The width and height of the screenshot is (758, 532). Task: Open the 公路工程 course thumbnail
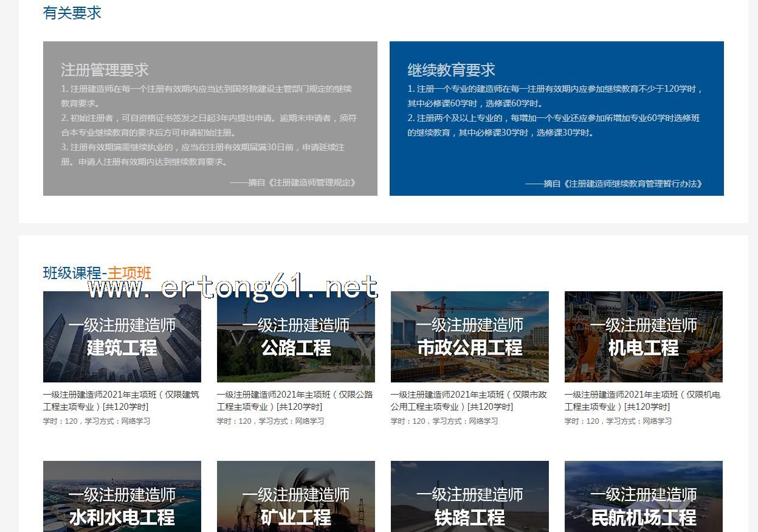point(295,336)
